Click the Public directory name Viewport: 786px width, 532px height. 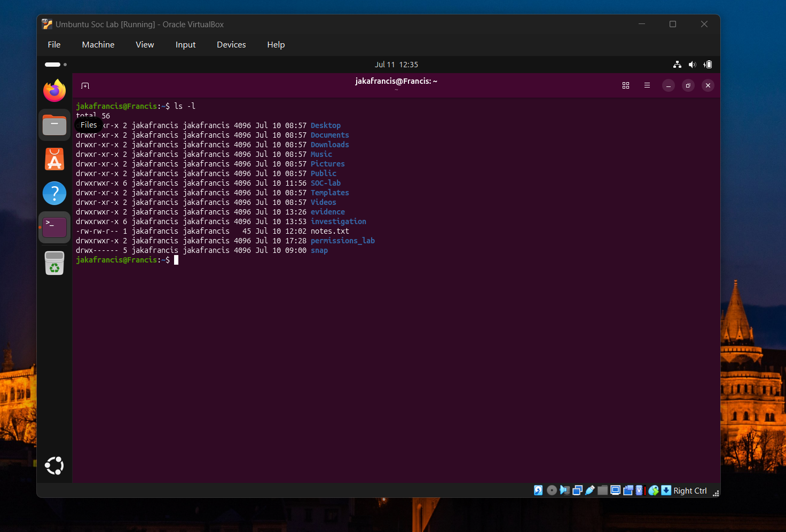[324, 173]
